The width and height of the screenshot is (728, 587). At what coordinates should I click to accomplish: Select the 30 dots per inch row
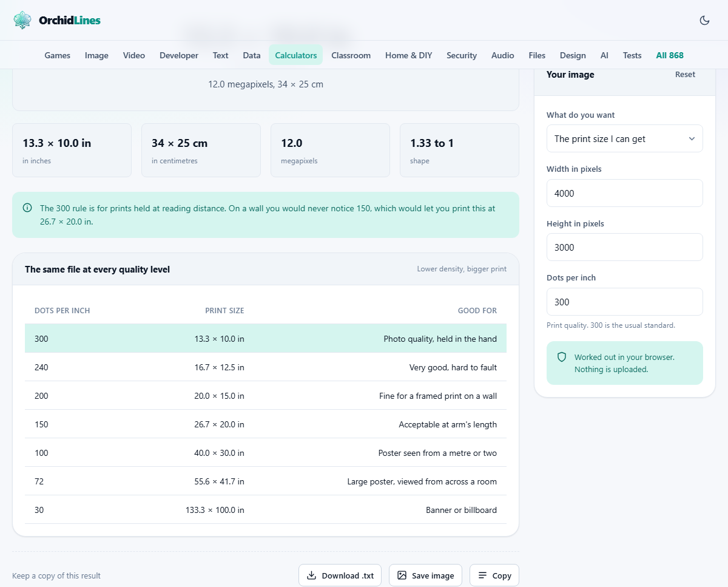click(x=266, y=510)
